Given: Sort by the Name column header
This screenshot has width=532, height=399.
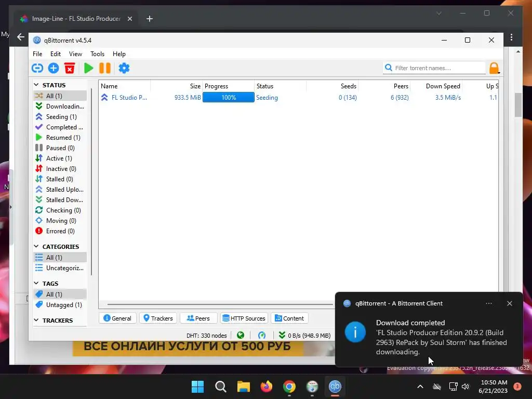Looking at the screenshot, I should point(125,86).
